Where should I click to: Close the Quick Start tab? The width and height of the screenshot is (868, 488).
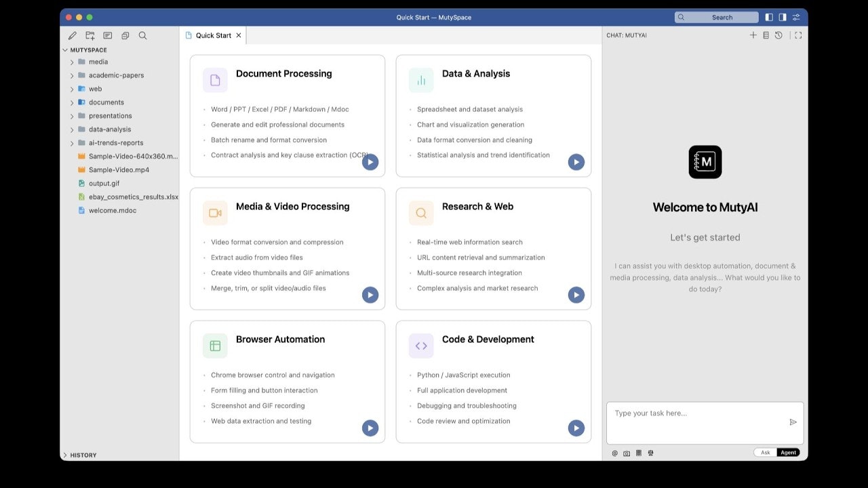(239, 35)
